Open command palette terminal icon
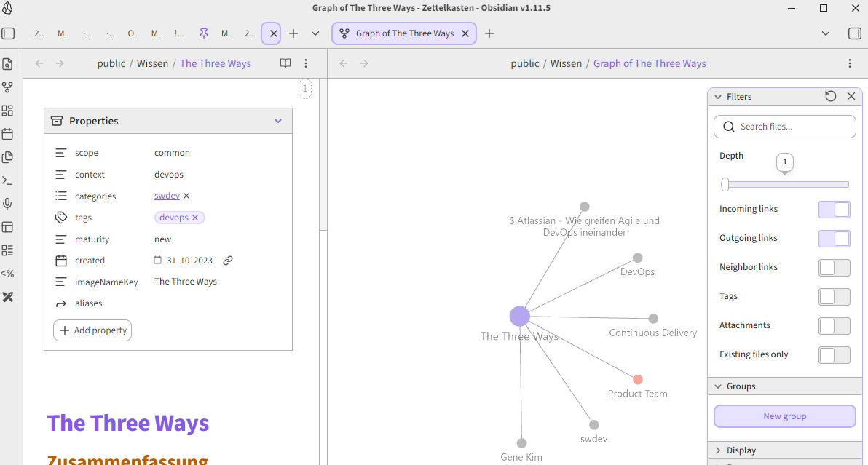Image resolution: width=868 pixels, height=465 pixels. point(8,180)
